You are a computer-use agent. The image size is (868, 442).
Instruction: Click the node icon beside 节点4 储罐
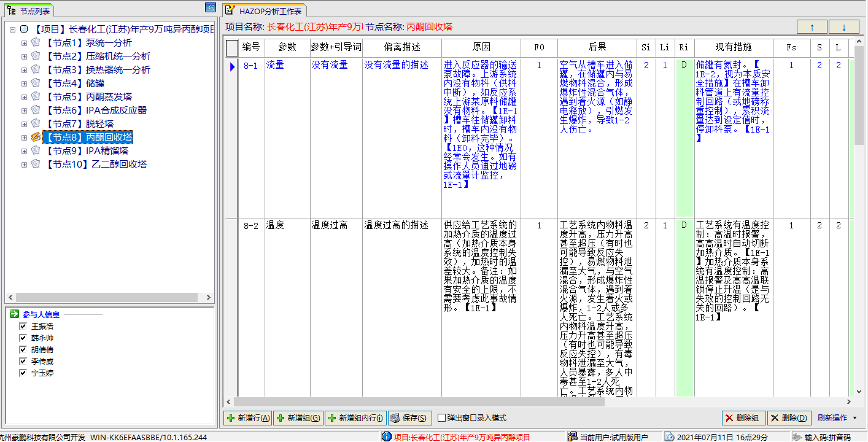[36, 83]
